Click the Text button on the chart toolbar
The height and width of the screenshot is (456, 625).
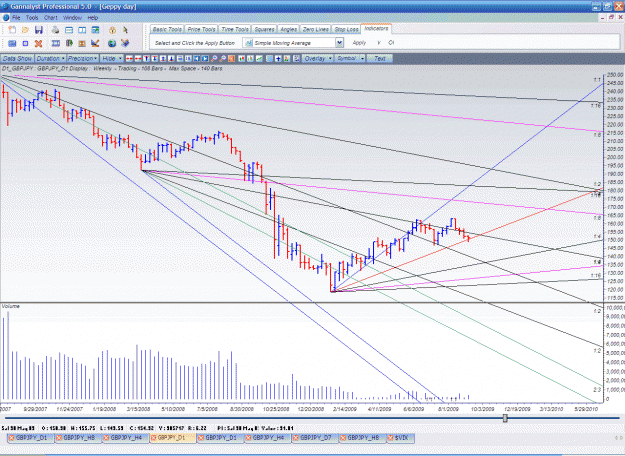(379, 59)
